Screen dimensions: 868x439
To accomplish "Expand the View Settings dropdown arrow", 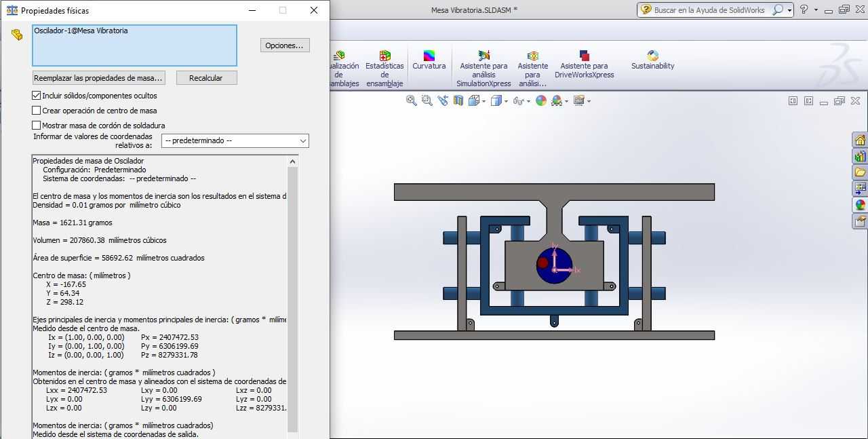I will coord(589,101).
